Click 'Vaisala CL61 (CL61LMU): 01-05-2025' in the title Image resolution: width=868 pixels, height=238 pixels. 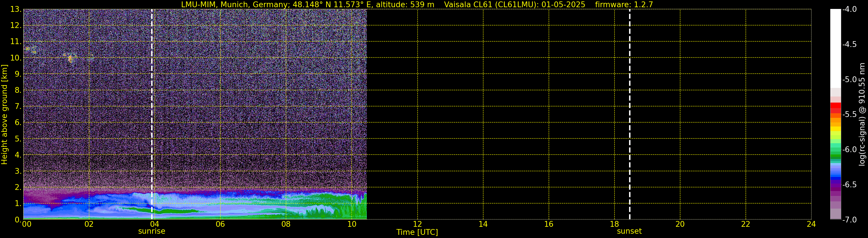click(x=514, y=5)
